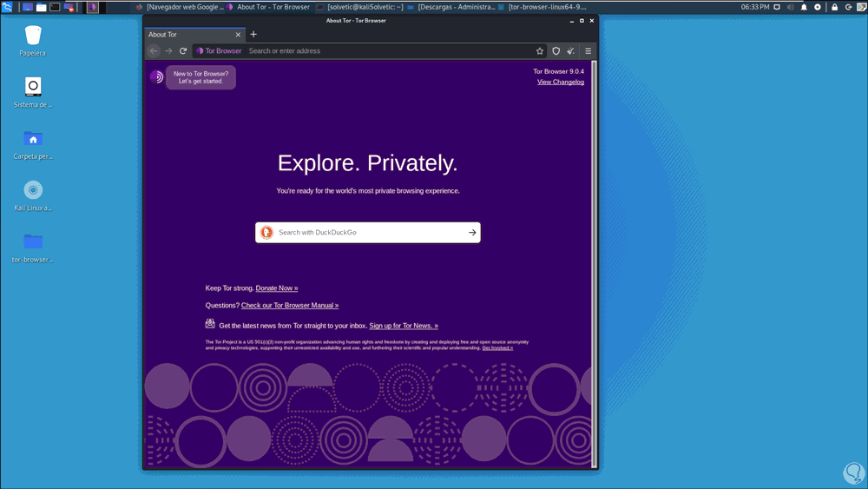The image size is (868, 489).
Task: Open the hamburger application menu
Action: (x=588, y=51)
